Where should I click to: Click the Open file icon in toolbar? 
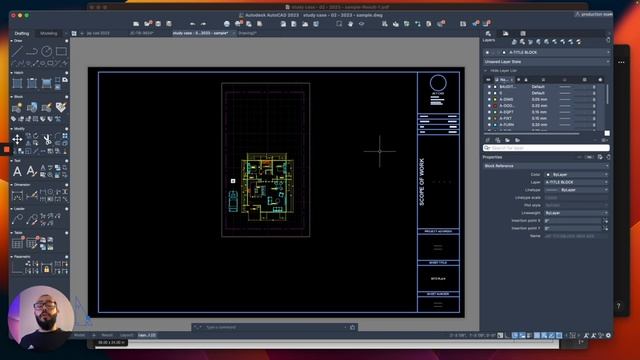pyautogui.click(x=147, y=24)
